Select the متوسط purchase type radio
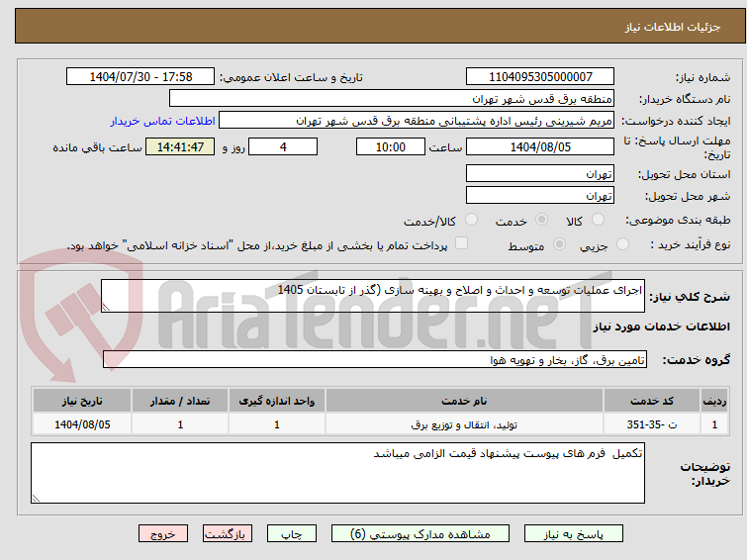The width and height of the screenshot is (747, 560). (559, 244)
